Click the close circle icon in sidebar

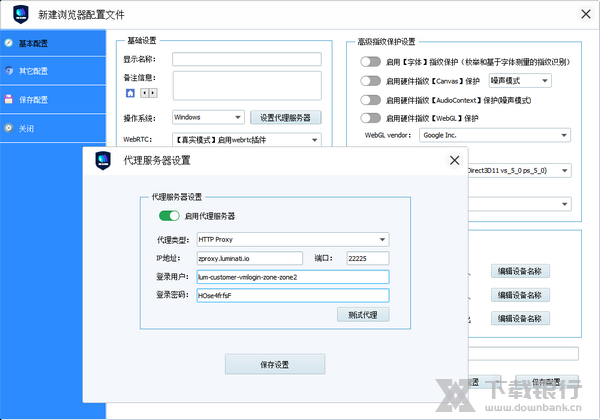[9, 128]
